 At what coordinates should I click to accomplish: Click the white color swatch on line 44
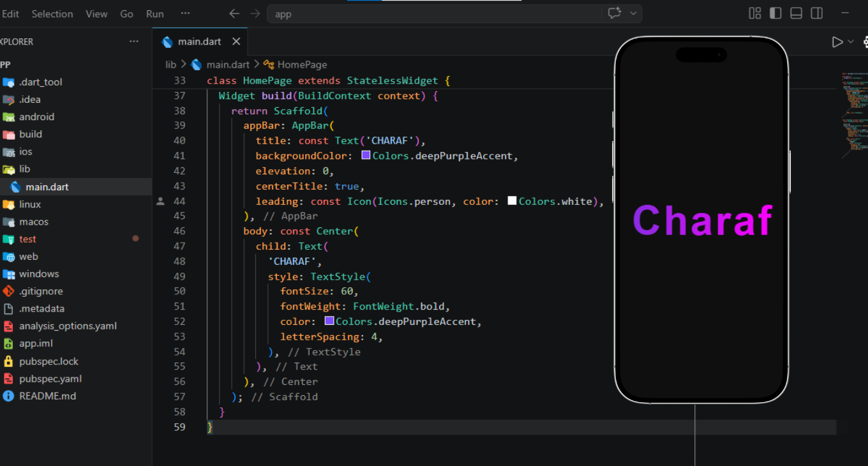(512, 200)
